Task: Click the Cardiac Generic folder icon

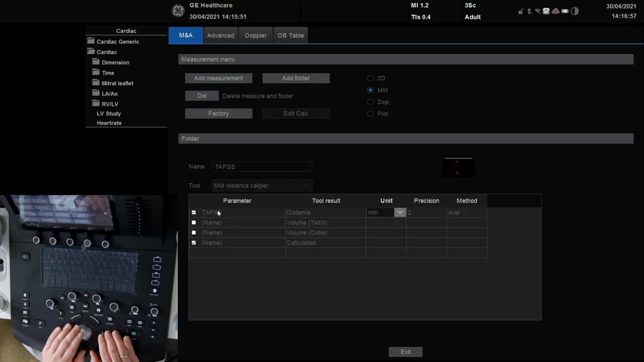Action: click(91, 41)
